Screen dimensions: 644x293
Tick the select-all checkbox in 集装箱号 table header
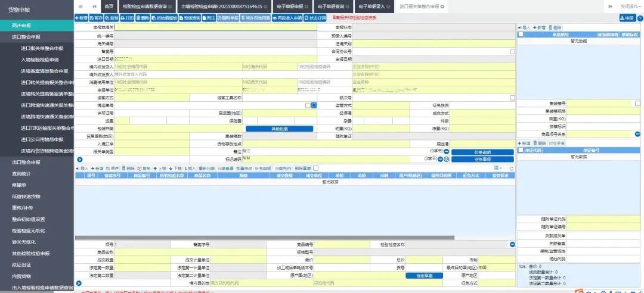tap(521, 35)
